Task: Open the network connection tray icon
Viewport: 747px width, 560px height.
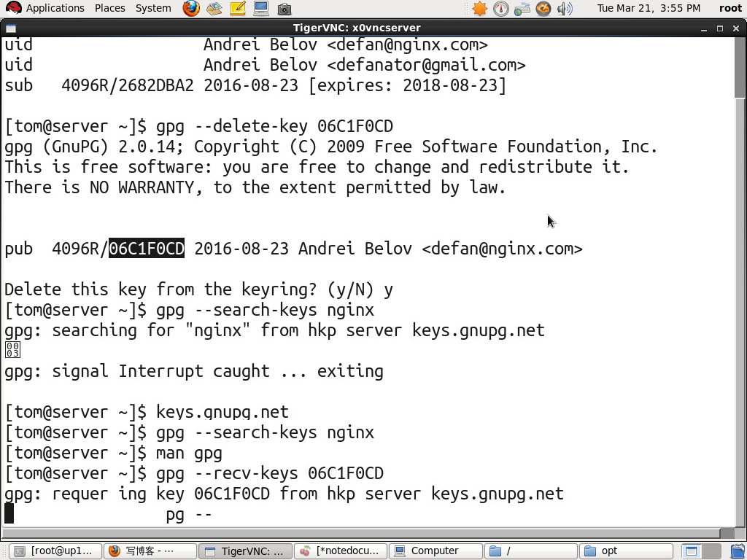Action: click(x=522, y=9)
